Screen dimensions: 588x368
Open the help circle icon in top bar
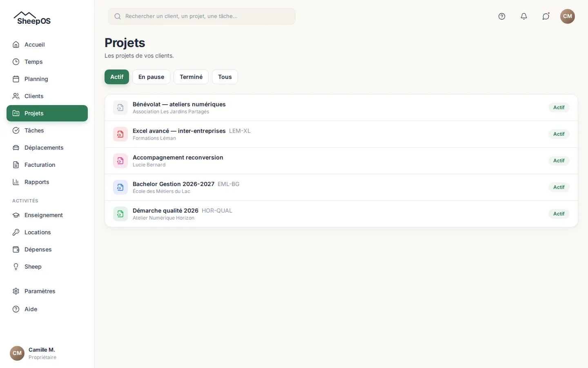(502, 16)
